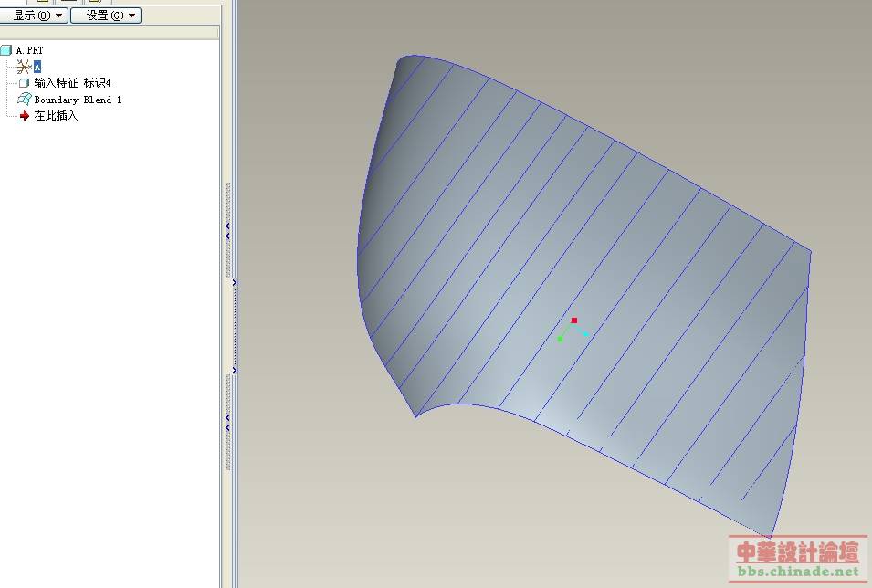Image resolution: width=872 pixels, height=588 pixels.
Task: Click the lower right-pointing sash arrow
Action: (235, 371)
